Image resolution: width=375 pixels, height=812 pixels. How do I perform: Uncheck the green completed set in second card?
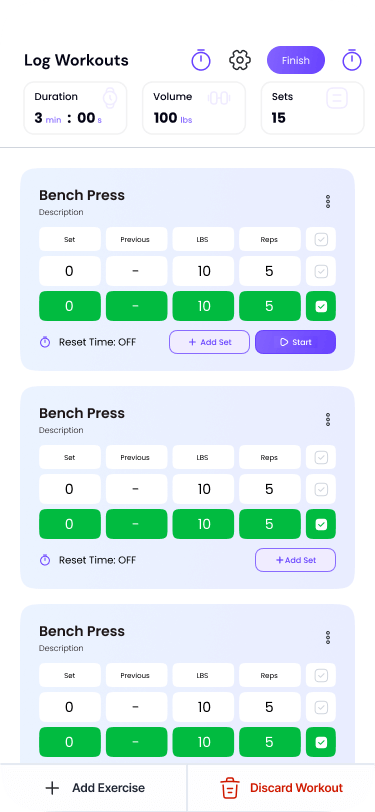coord(321,524)
